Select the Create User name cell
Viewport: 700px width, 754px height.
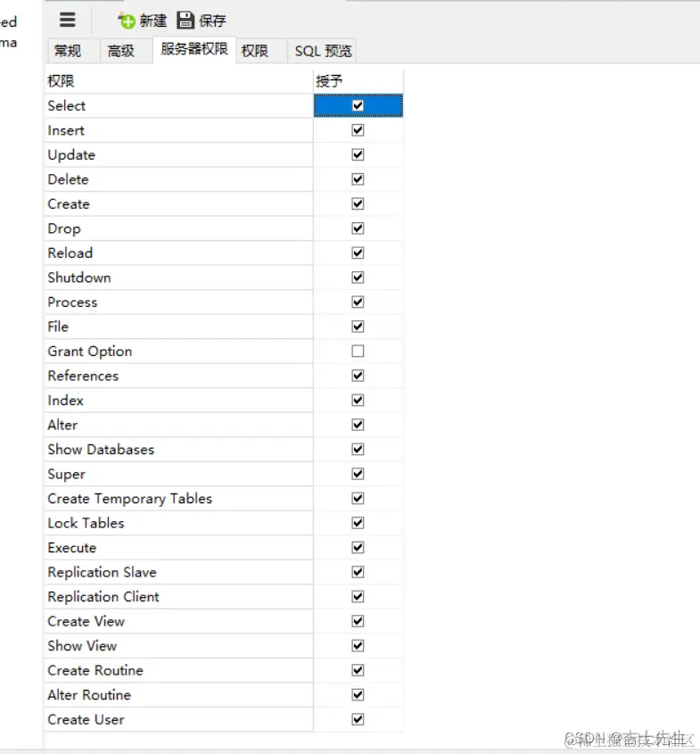click(x=178, y=719)
